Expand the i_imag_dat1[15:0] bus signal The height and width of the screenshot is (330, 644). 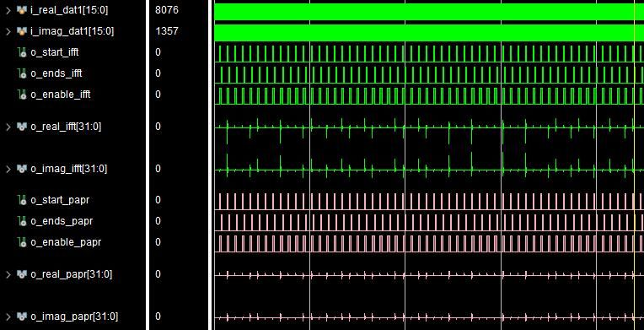pos(8,31)
